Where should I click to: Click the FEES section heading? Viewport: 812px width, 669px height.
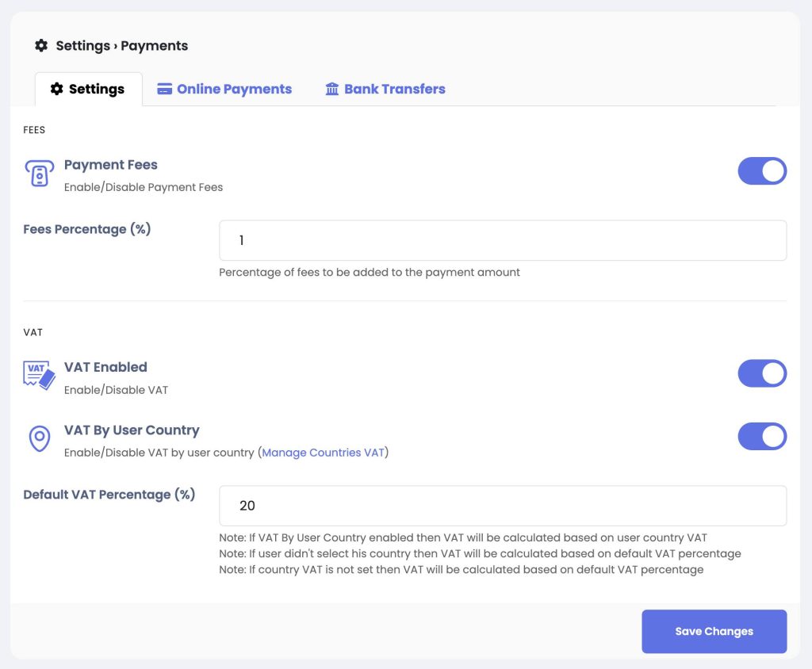click(34, 130)
